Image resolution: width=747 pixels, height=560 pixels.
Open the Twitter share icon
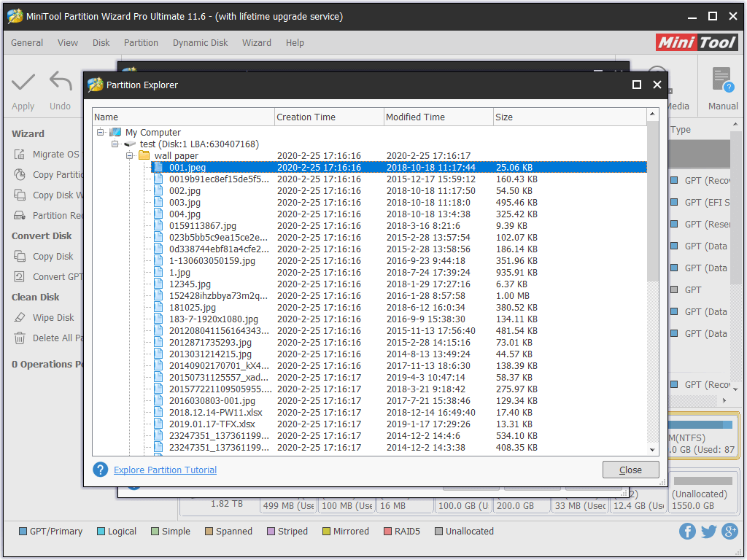pos(708,531)
